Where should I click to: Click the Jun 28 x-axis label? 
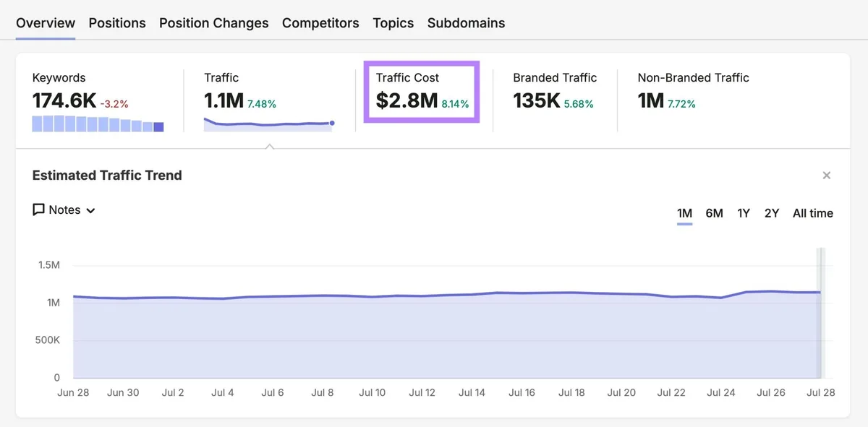click(x=73, y=393)
